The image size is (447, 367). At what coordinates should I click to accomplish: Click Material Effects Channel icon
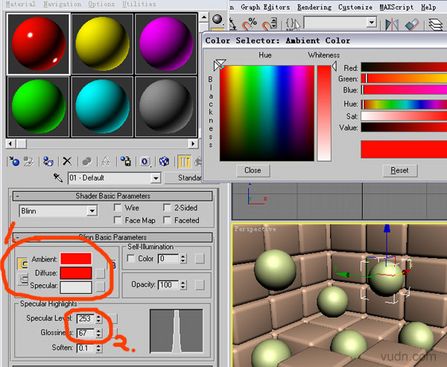point(145,162)
